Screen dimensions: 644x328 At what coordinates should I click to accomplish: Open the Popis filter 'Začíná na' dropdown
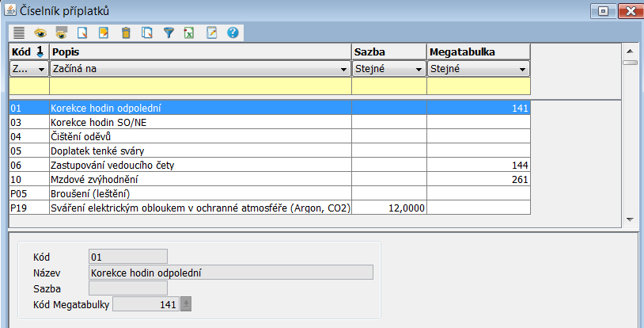click(343, 70)
